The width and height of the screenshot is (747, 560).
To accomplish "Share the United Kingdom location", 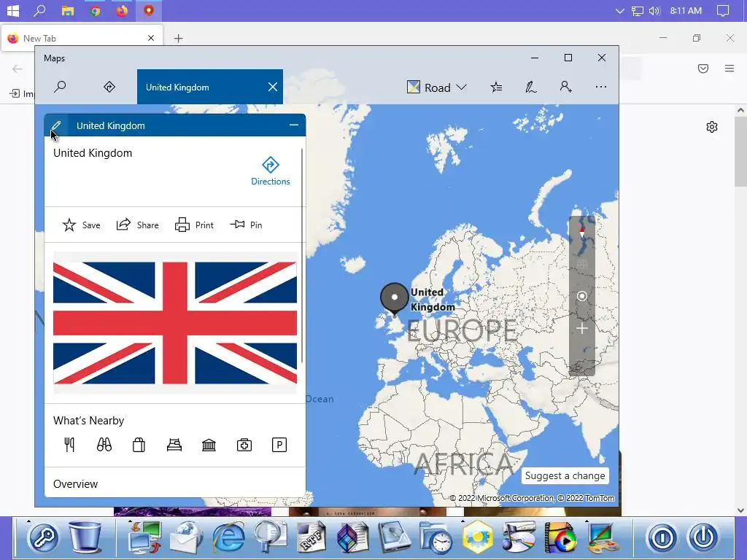I will [x=137, y=225].
